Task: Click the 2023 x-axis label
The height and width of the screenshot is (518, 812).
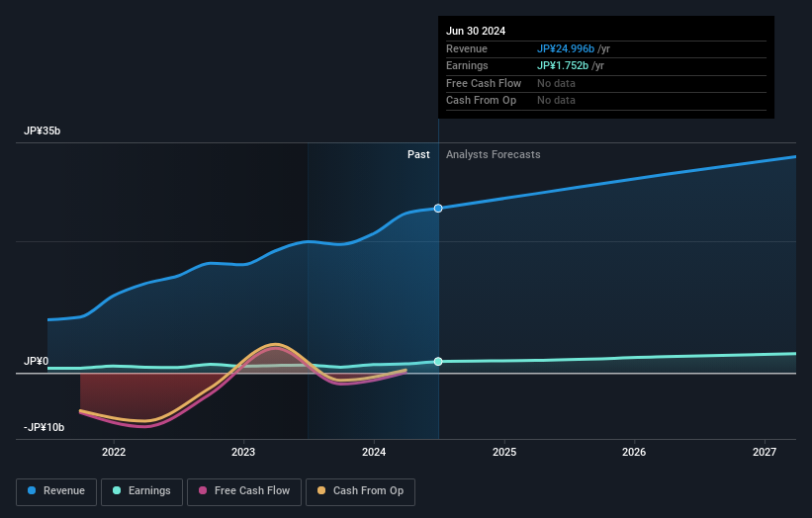Action: (x=243, y=452)
